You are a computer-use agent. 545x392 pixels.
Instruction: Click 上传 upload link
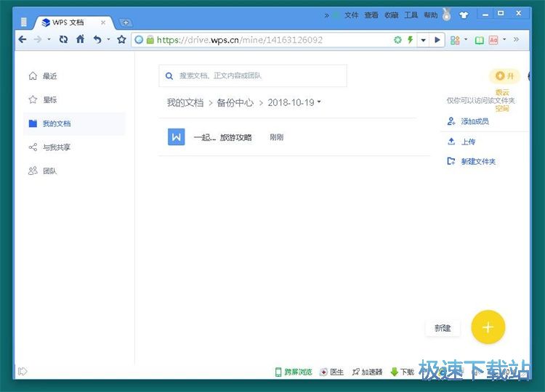coord(461,142)
